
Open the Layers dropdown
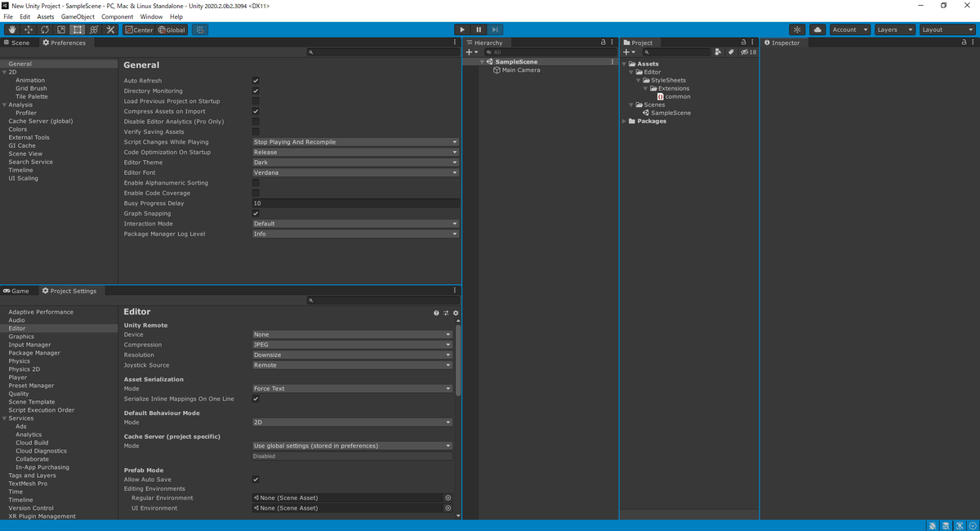point(894,29)
